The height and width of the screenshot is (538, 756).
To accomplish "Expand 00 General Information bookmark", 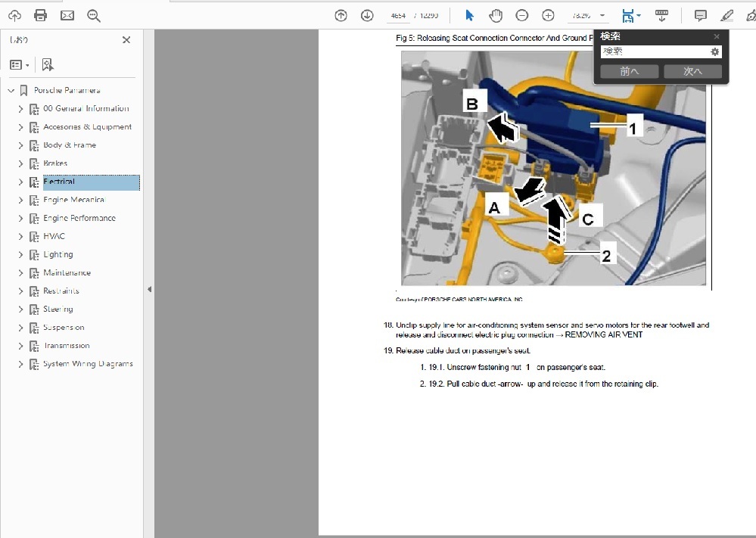I will pos(20,109).
